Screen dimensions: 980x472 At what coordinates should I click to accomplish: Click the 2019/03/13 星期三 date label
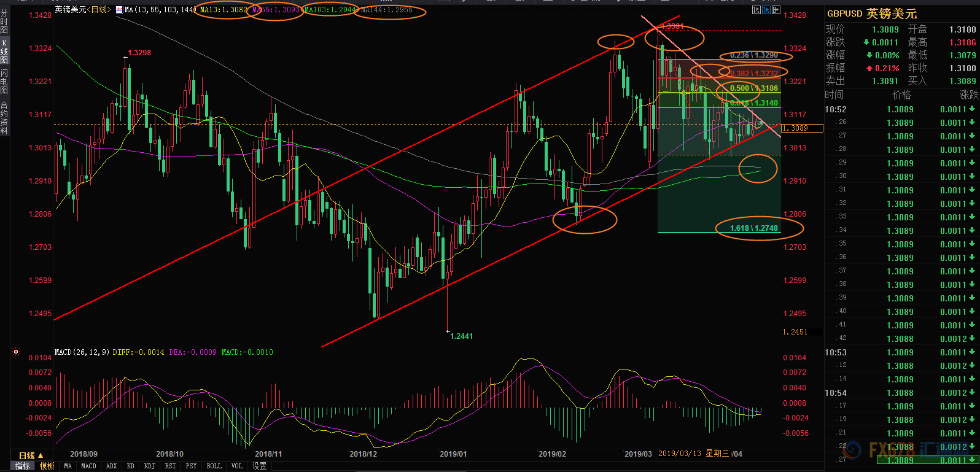coord(693,454)
